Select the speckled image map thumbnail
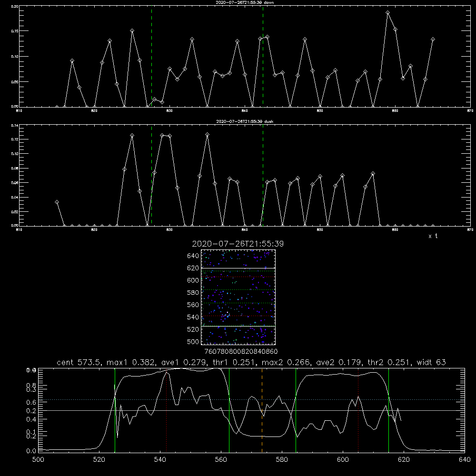 238,297
